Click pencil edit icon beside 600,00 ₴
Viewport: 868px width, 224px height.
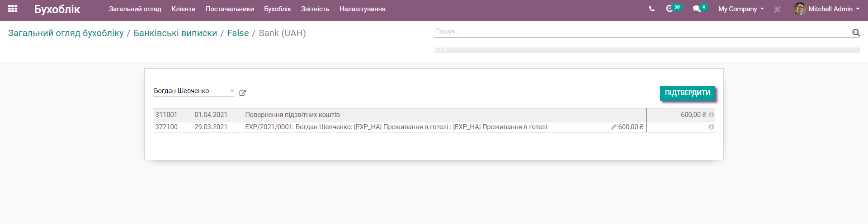(x=613, y=127)
